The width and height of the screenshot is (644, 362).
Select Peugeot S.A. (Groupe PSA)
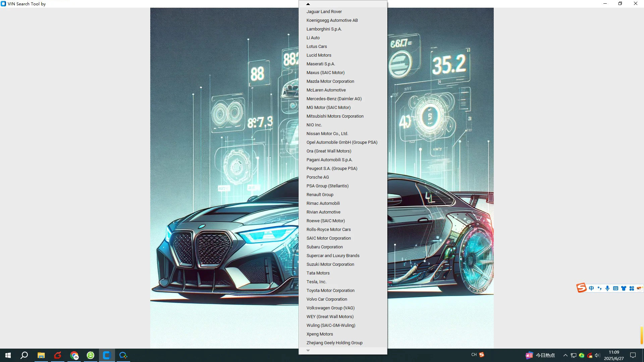[x=343, y=169]
